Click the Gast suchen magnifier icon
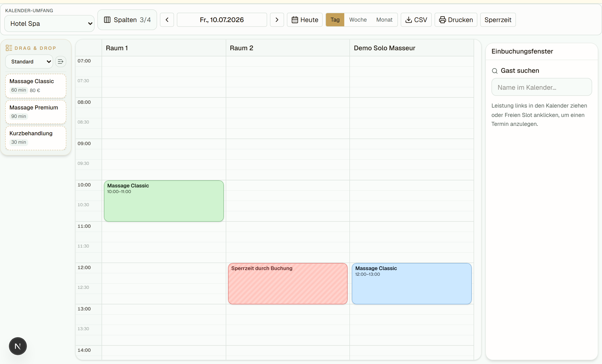The image size is (602, 364). tap(495, 71)
